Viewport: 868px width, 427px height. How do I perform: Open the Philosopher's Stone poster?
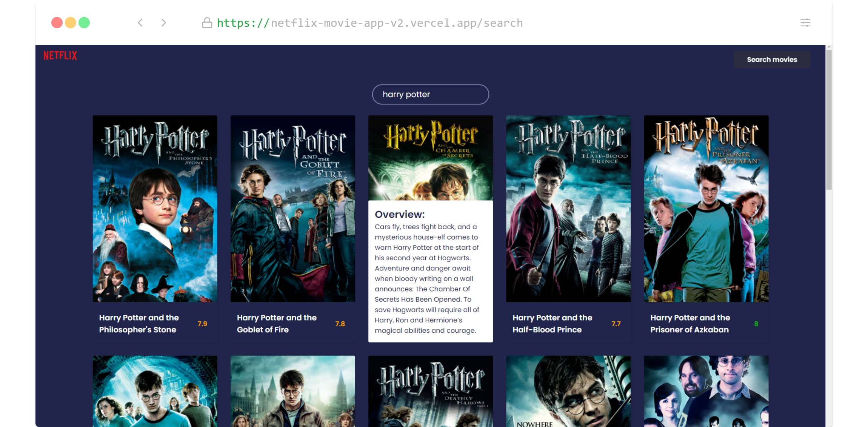tap(155, 209)
